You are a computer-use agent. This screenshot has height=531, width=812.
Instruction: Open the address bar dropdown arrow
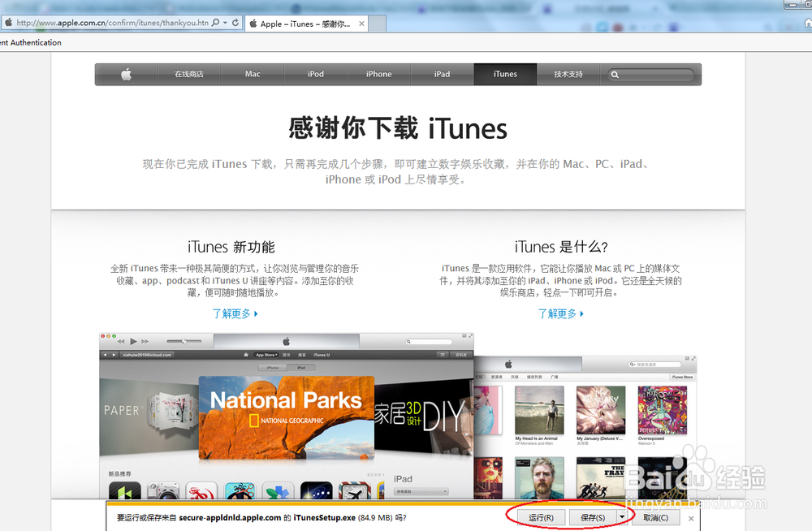pos(225,23)
